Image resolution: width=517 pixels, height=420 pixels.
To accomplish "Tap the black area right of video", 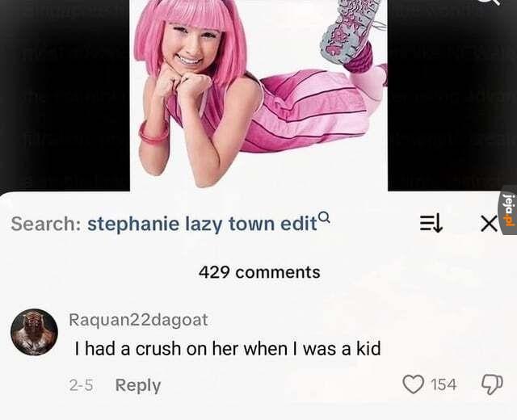I will tap(452, 95).
